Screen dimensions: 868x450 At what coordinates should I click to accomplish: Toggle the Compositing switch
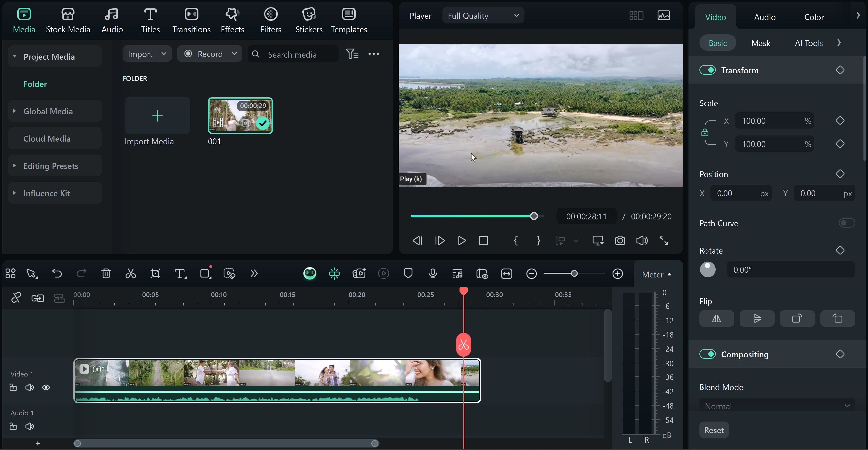coord(707,354)
